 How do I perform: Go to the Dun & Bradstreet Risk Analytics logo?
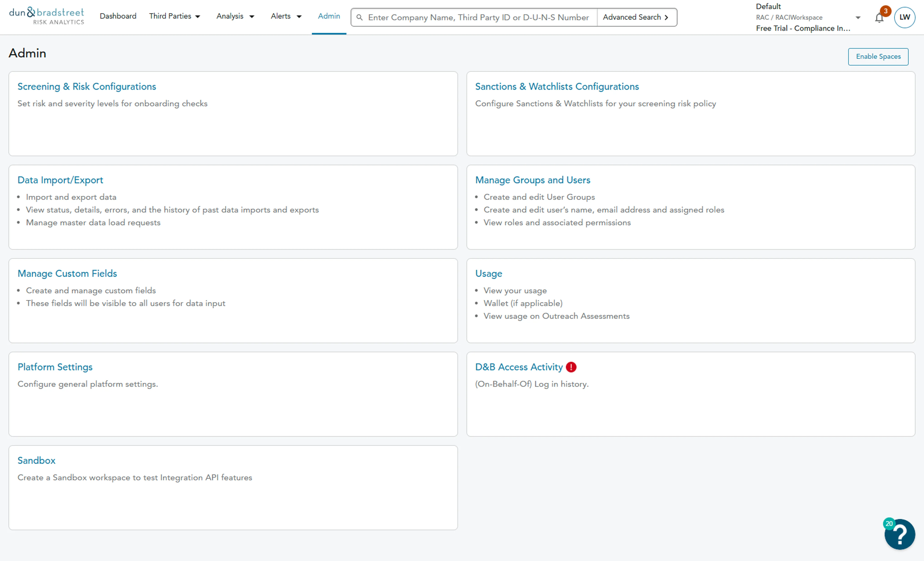pyautogui.click(x=46, y=16)
